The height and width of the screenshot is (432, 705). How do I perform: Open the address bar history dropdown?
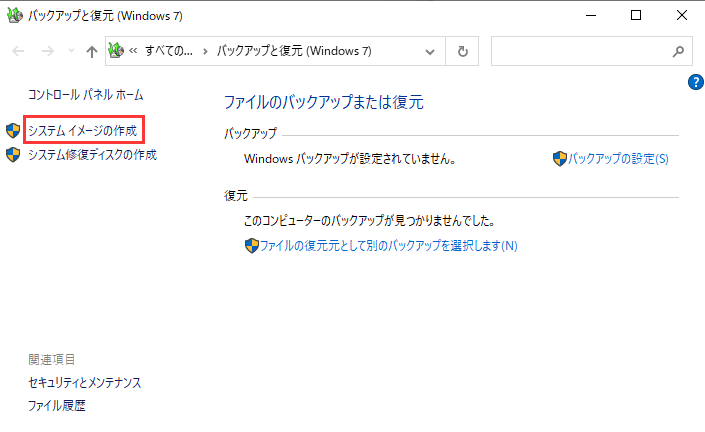coord(430,52)
